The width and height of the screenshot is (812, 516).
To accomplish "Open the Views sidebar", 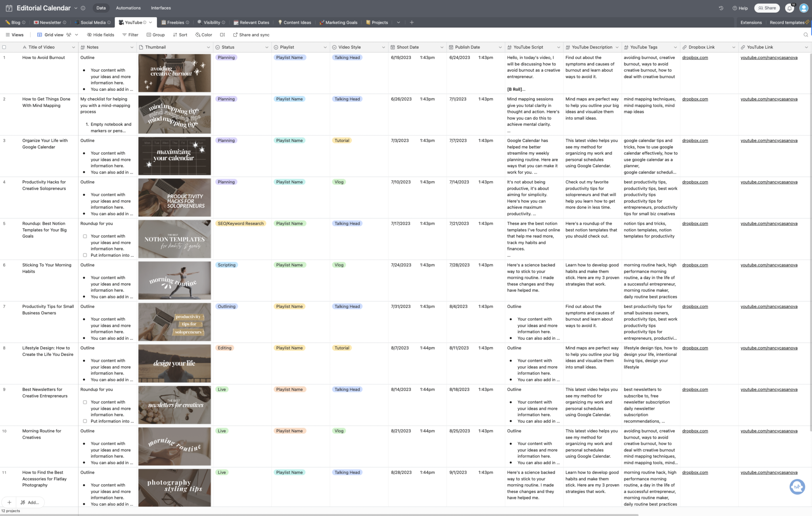I will coord(14,35).
